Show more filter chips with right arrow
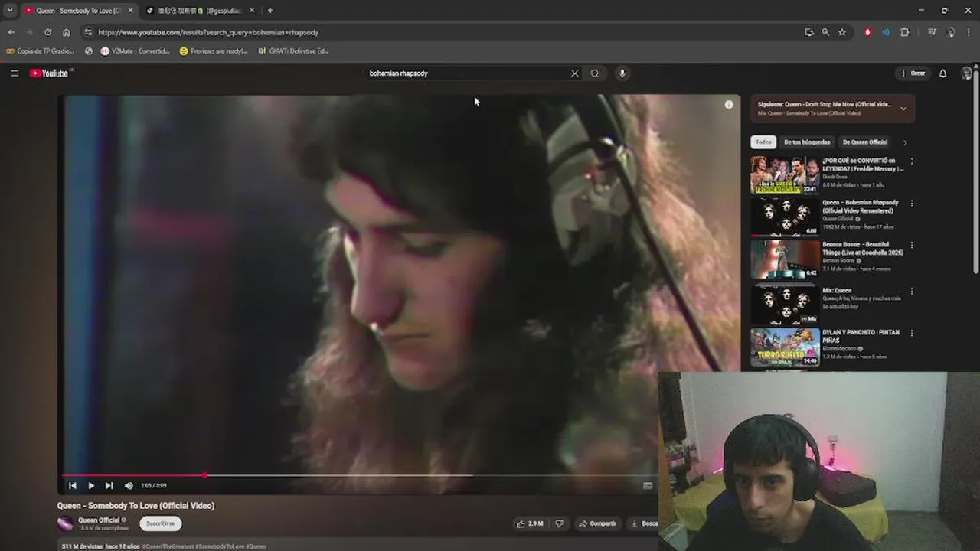 (x=905, y=142)
